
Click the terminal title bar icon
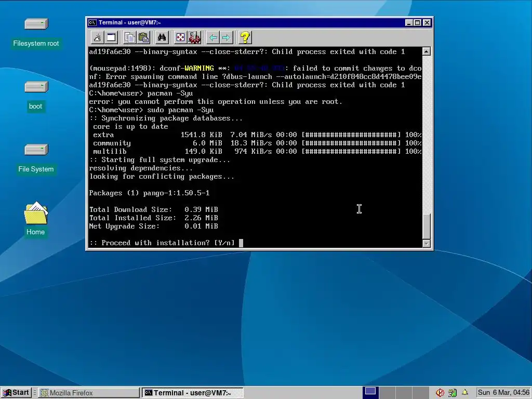click(92, 23)
